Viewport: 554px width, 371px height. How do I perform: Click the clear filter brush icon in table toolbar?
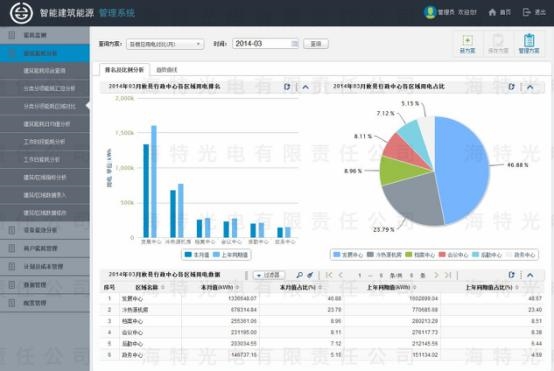[310, 275]
